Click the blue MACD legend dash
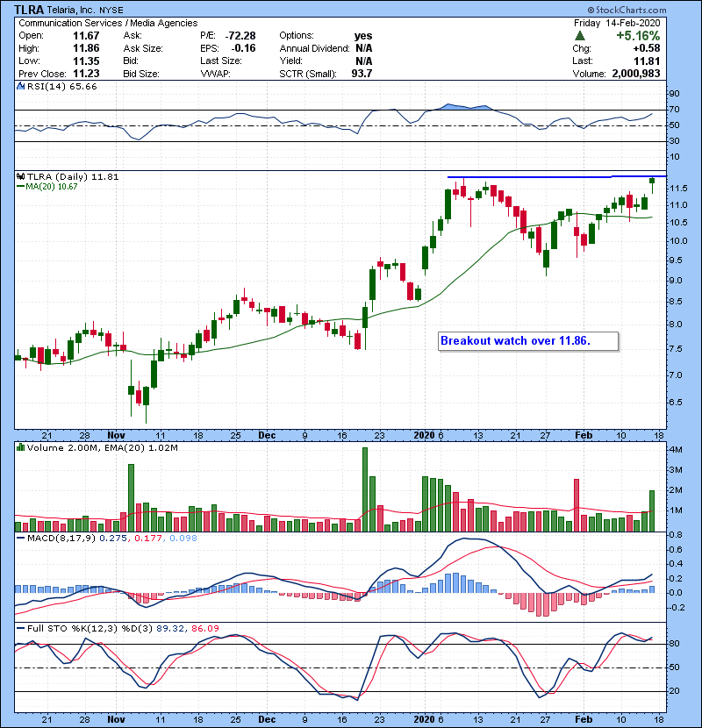Viewport: 702px width, 728px height. tap(20, 539)
